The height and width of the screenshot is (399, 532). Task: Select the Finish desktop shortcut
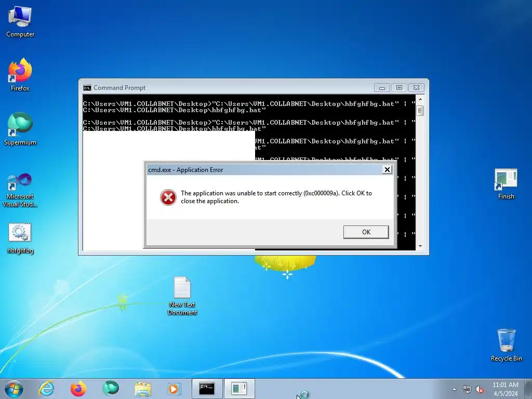pos(506,184)
